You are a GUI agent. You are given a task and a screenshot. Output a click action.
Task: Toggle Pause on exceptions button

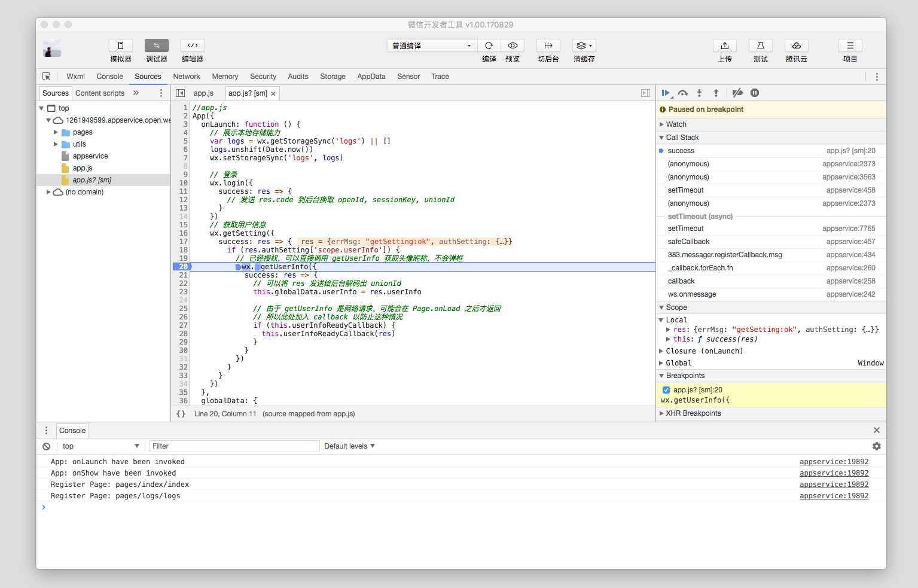pos(755,93)
